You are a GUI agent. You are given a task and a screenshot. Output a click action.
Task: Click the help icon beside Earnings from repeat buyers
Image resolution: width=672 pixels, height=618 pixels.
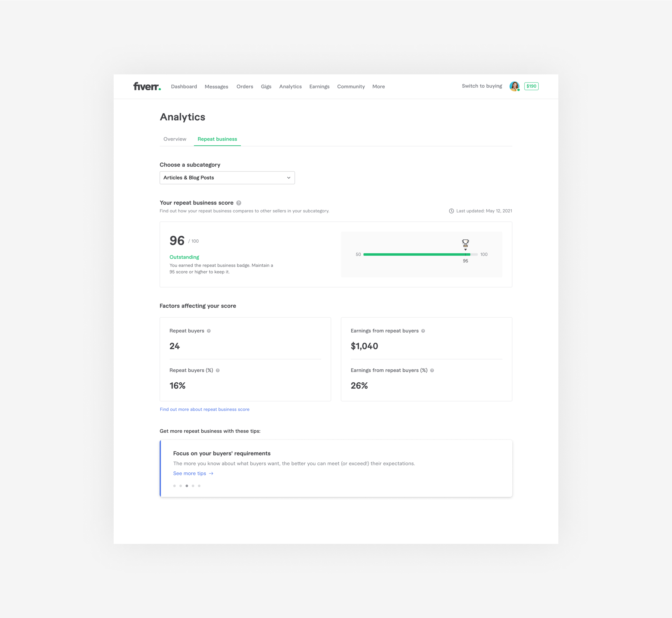423,331
